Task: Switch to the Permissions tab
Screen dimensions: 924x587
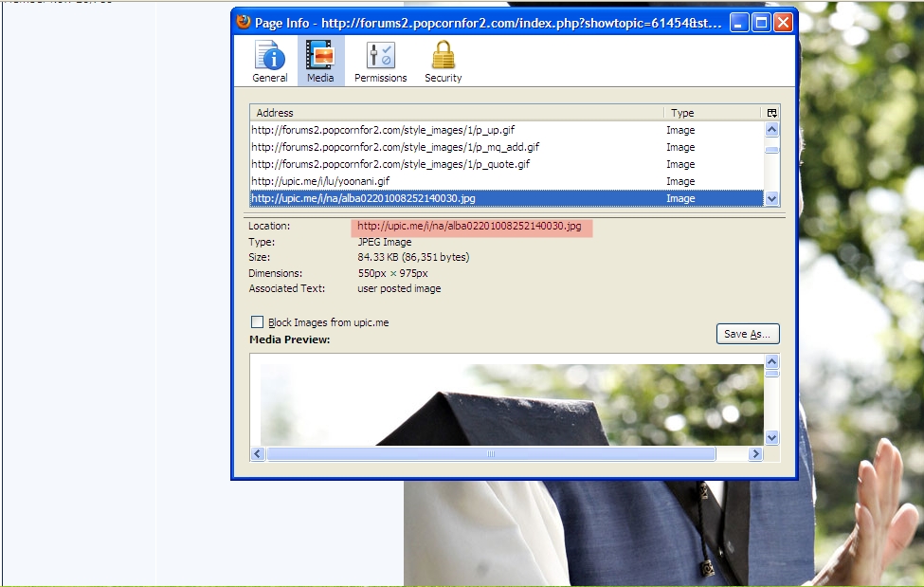Action: click(380, 62)
